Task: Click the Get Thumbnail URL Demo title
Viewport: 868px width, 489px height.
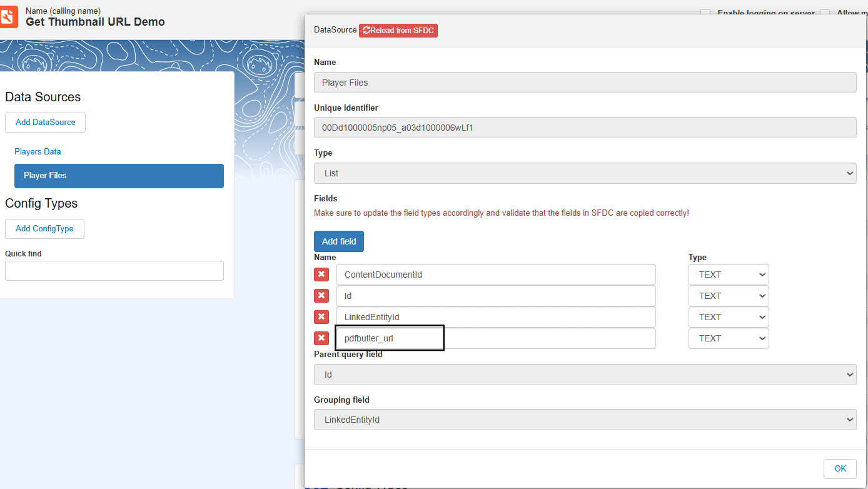Action: [95, 22]
